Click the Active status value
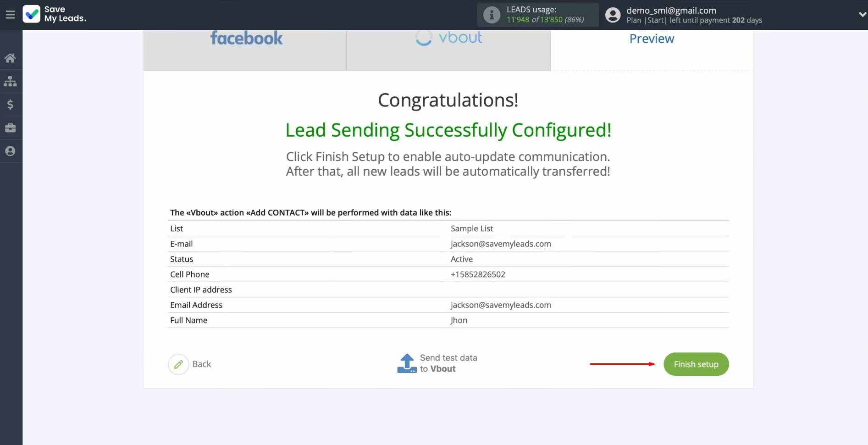Screen dimensions: 868x445 (x=462, y=259)
